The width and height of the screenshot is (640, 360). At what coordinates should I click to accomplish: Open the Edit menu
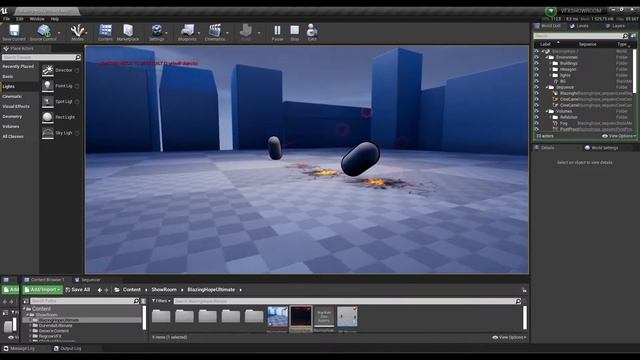click(x=20, y=19)
